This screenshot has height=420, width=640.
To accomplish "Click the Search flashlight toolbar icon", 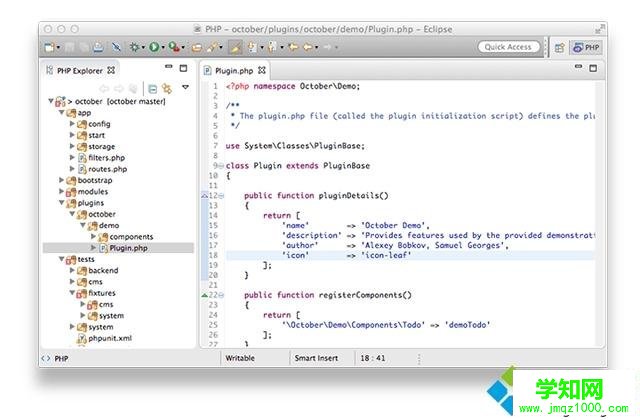I will pyautogui.click(x=212, y=47).
